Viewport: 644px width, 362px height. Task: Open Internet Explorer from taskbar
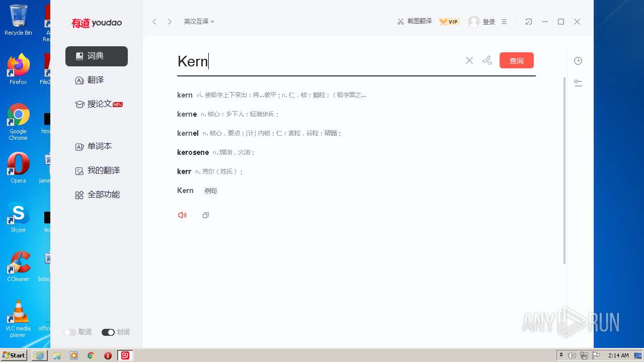click(x=40, y=355)
